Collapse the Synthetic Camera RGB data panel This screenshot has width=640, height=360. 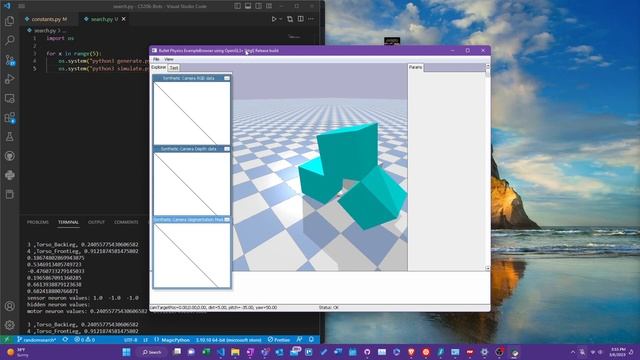tap(227, 78)
